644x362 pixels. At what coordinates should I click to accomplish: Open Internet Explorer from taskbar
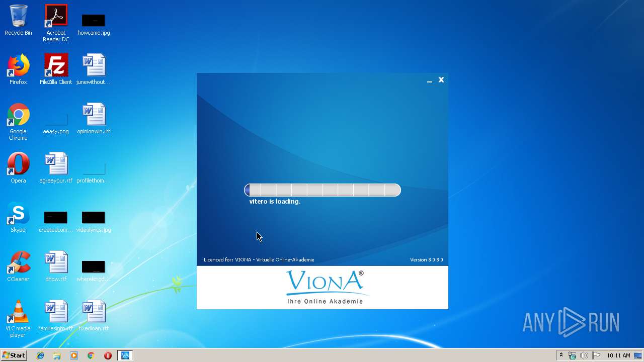tap(40, 355)
